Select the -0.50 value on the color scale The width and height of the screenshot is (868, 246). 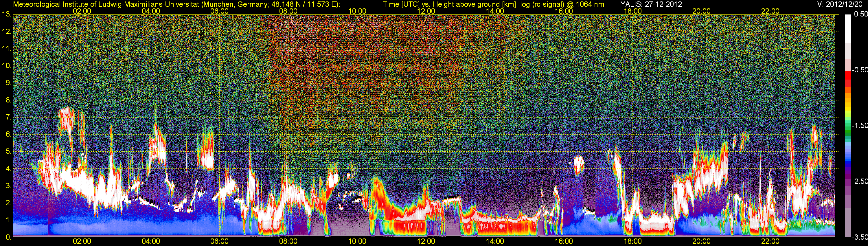click(860, 70)
